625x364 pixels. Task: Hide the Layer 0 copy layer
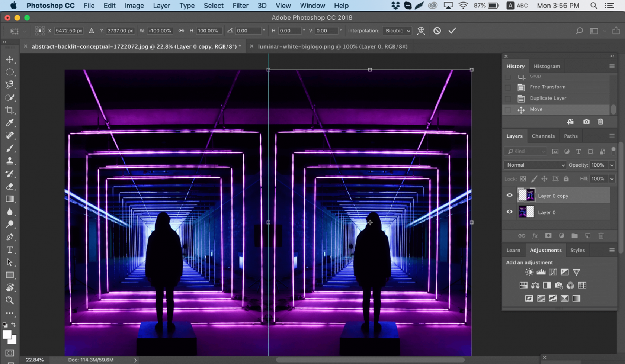[x=509, y=195]
